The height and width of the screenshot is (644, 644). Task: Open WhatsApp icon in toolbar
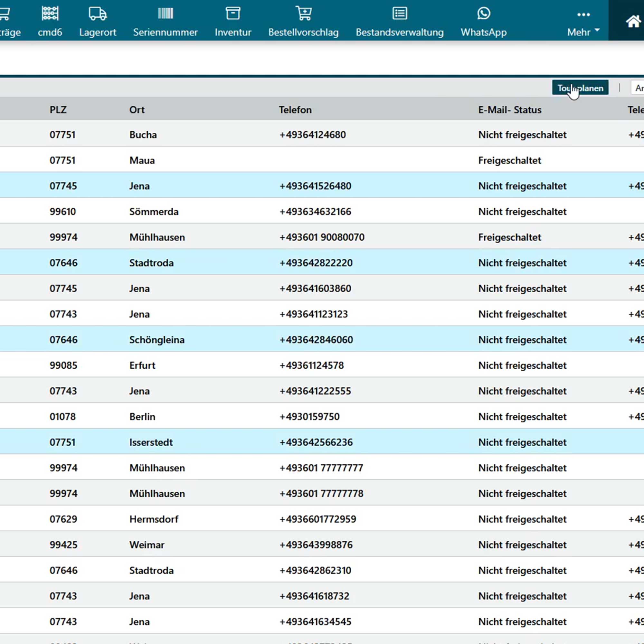[484, 14]
